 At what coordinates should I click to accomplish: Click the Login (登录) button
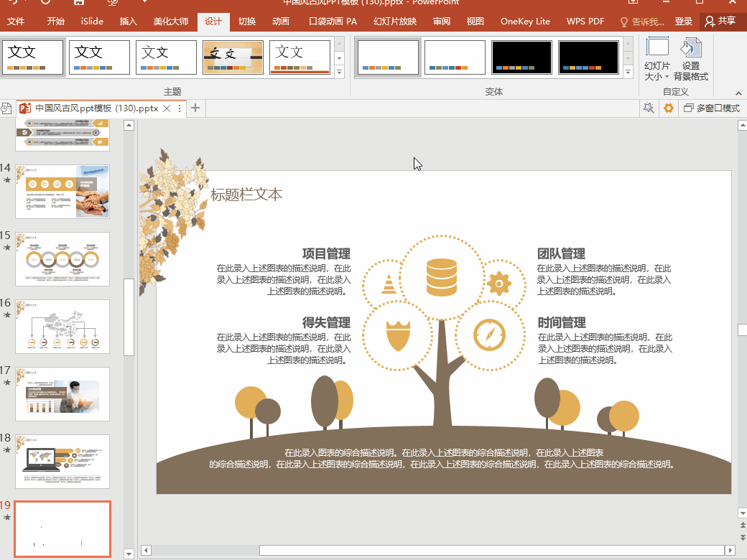coord(684,22)
